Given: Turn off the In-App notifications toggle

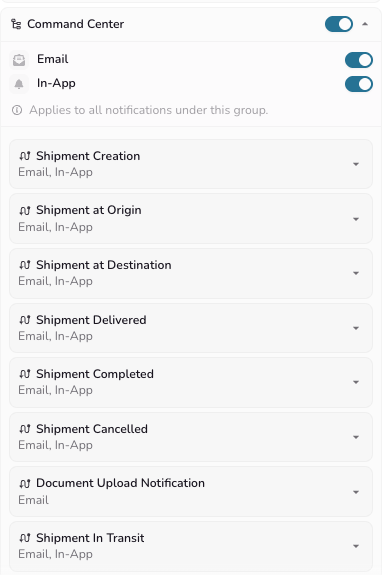Looking at the screenshot, I should [x=359, y=84].
